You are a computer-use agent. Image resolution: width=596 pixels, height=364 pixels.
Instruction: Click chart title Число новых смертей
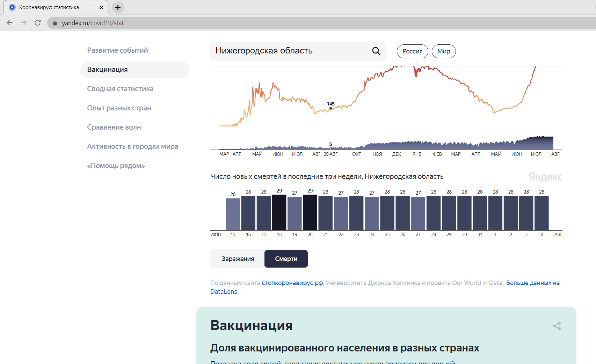point(327,176)
